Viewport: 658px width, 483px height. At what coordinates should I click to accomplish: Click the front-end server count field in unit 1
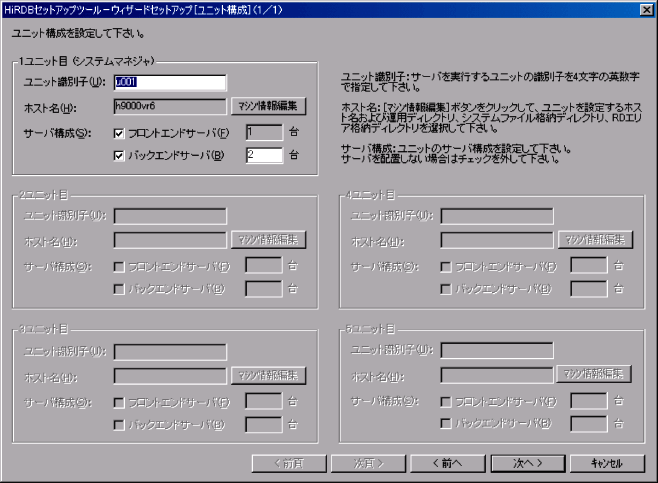pyautogui.click(x=264, y=133)
